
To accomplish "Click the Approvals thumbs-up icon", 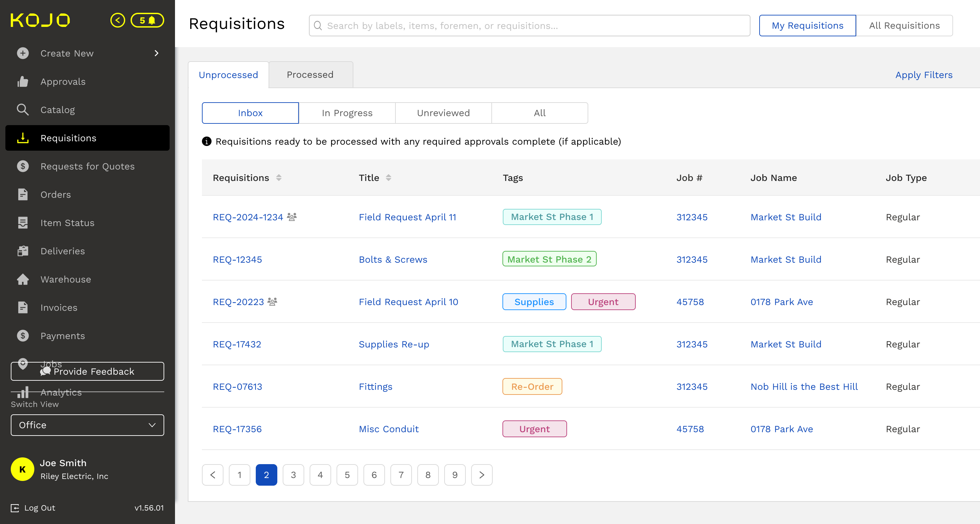I will (x=23, y=81).
